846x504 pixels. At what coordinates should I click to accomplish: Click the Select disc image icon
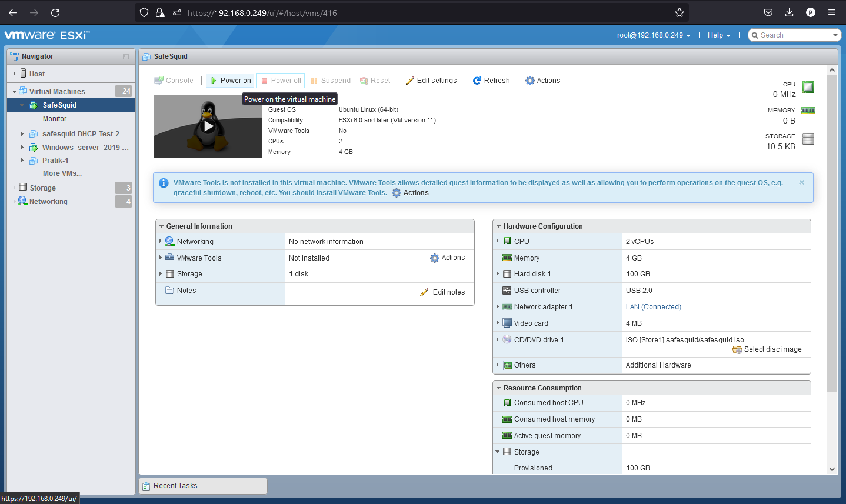737,349
